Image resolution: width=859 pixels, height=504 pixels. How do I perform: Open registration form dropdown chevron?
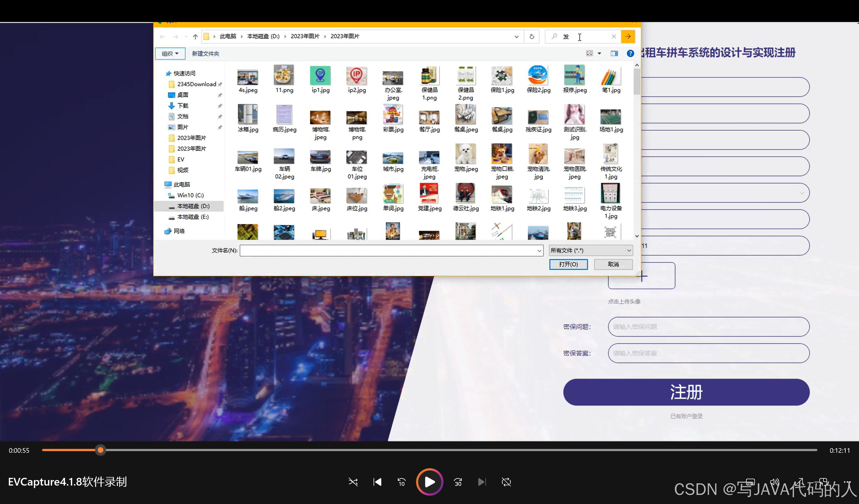(x=801, y=193)
